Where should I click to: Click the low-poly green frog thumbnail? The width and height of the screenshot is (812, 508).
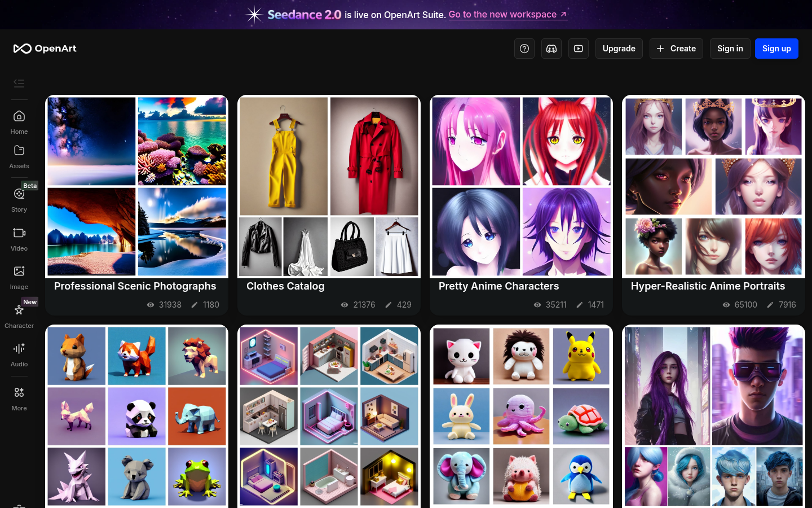tap(197, 476)
